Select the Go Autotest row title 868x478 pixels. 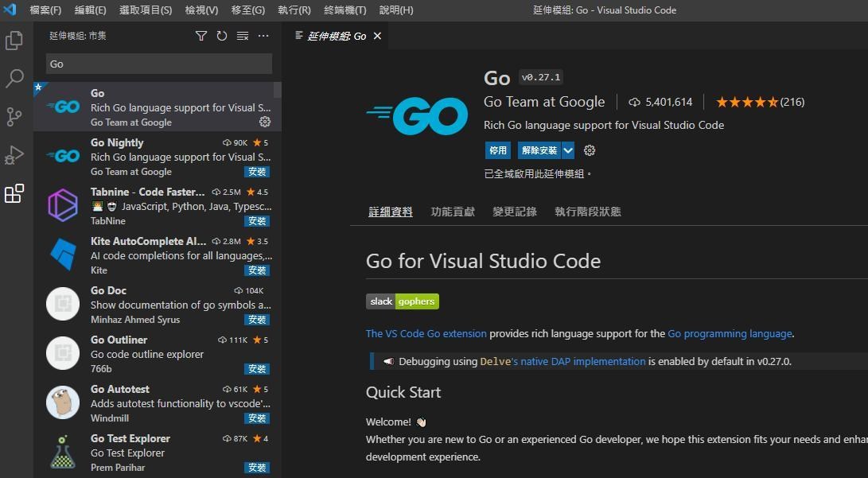(120, 389)
